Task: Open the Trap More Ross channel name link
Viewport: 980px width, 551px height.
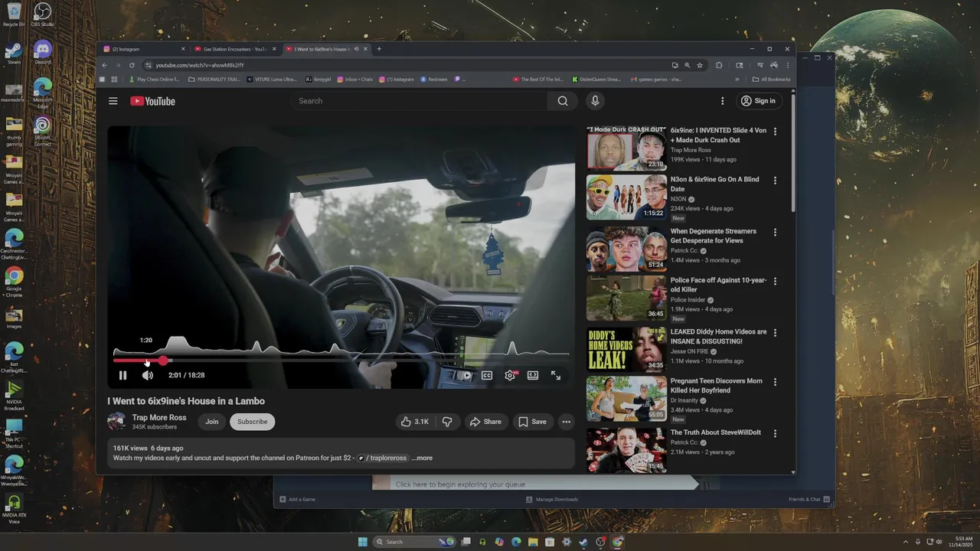Action: click(159, 418)
